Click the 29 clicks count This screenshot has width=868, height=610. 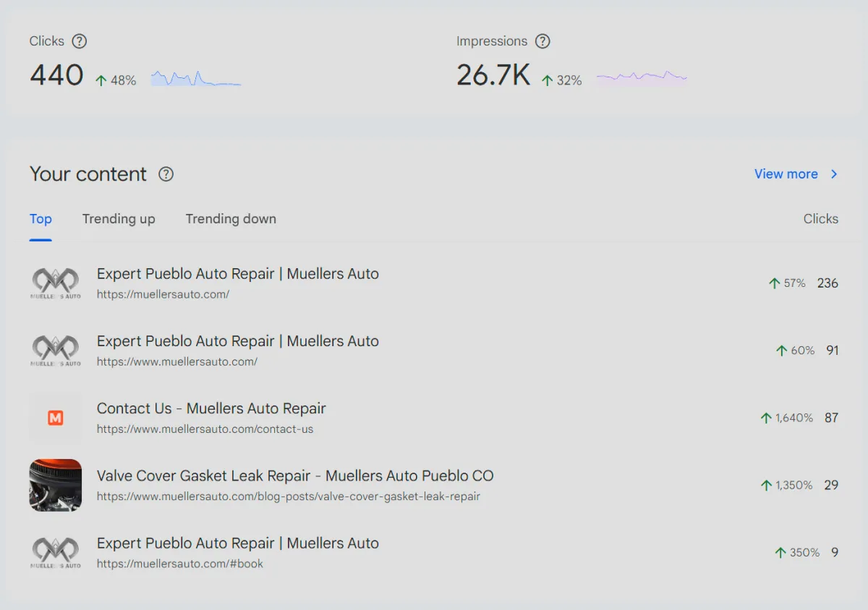coord(832,485)
